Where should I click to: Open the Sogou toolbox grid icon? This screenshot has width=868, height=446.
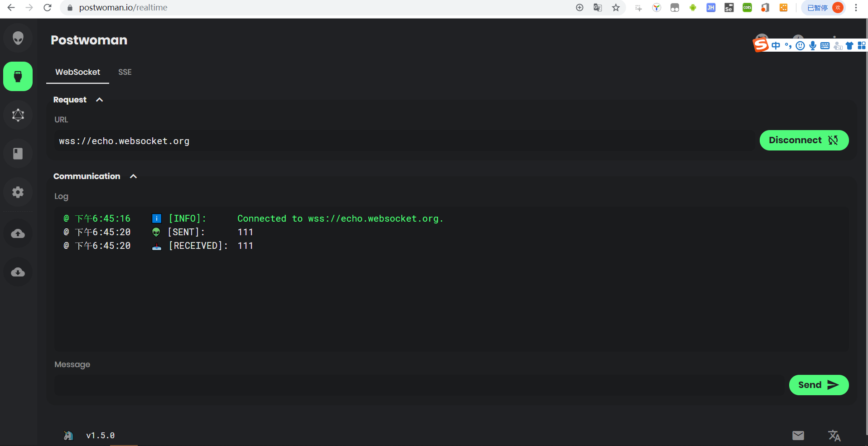tap(862, 46)
